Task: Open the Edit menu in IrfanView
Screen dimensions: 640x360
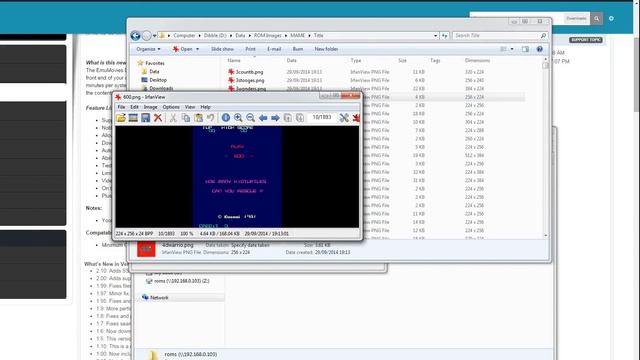Action: (134, 107)
